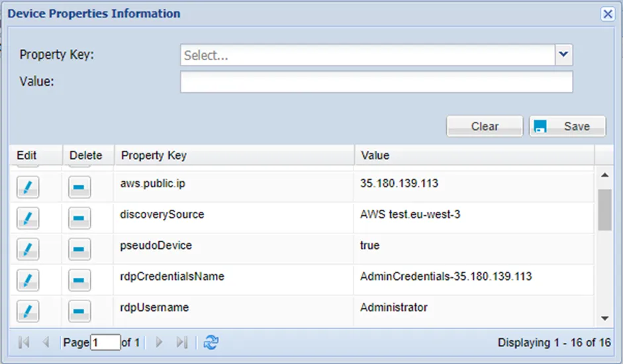Sort by the Value column header
The width and height of the screenshot is (623, 364).
point(474,155)
